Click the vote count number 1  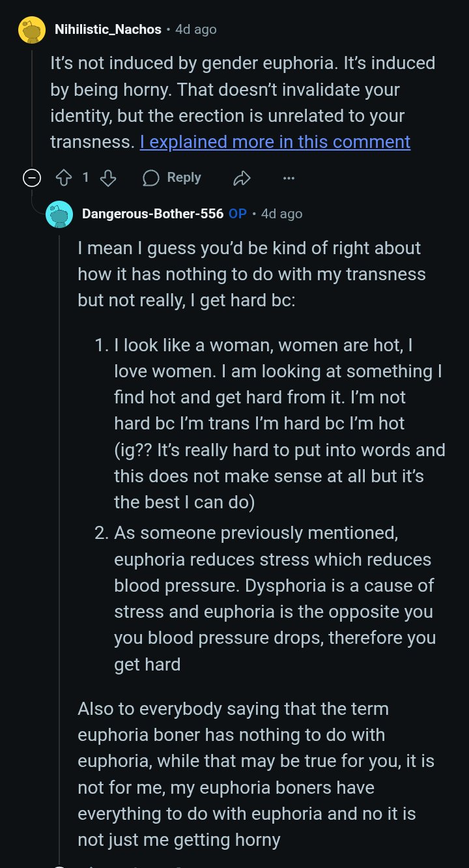(85, 178)
